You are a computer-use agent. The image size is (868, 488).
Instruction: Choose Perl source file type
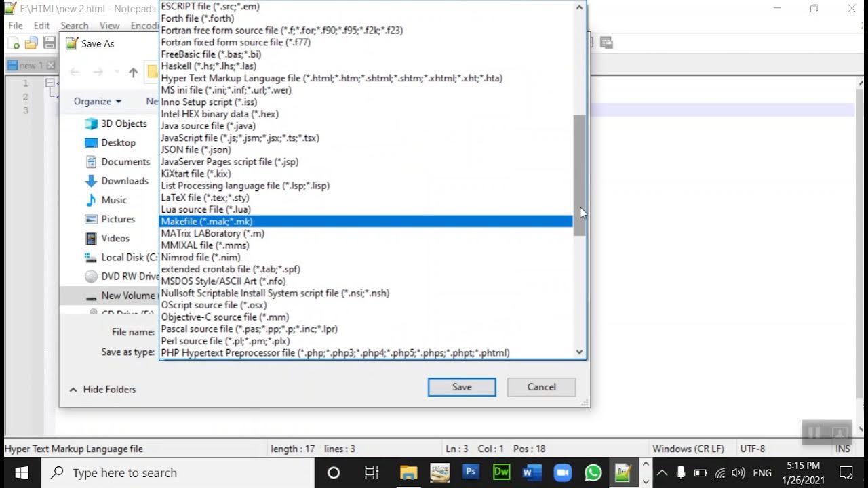point(366,341)
